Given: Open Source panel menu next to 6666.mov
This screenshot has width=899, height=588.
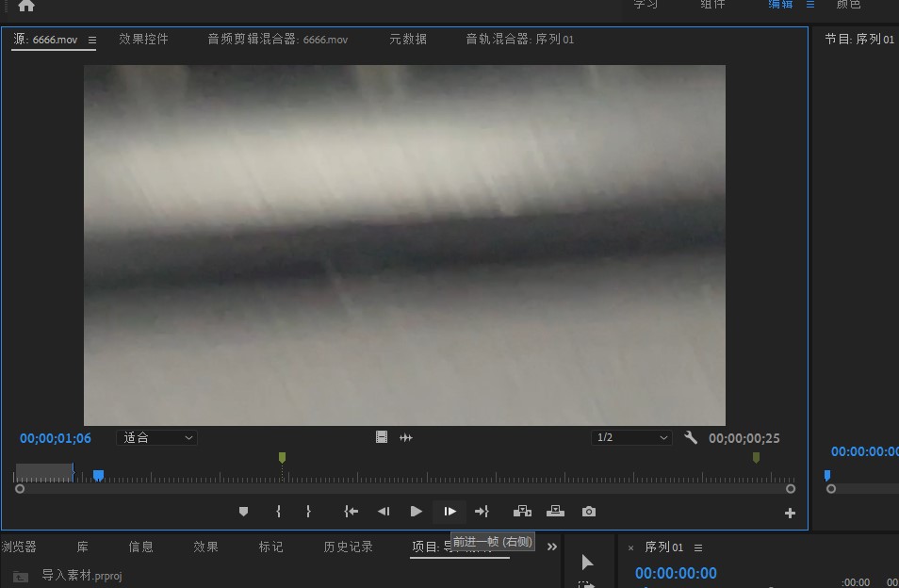Looking at the screenshot, I should [92, 40].
